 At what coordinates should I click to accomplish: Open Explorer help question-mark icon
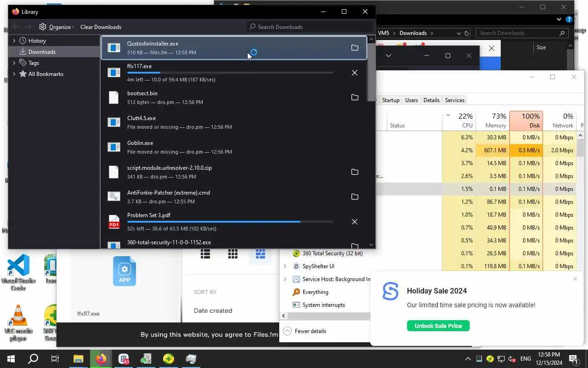coord(569,19)
